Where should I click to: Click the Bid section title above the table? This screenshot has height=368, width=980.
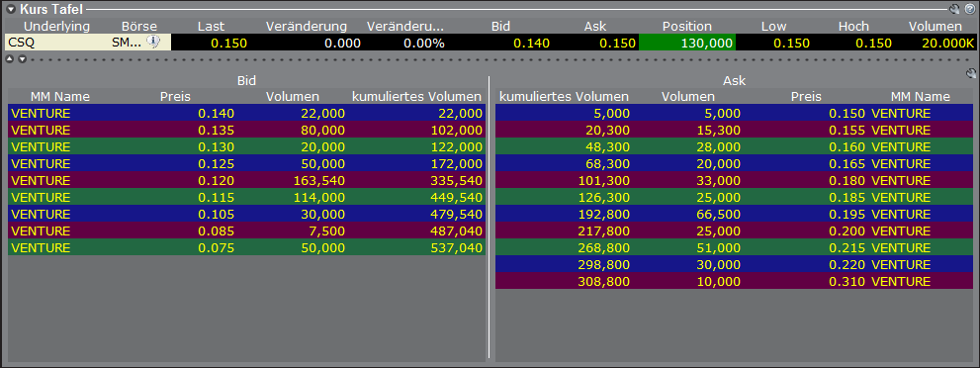point(246,80)
